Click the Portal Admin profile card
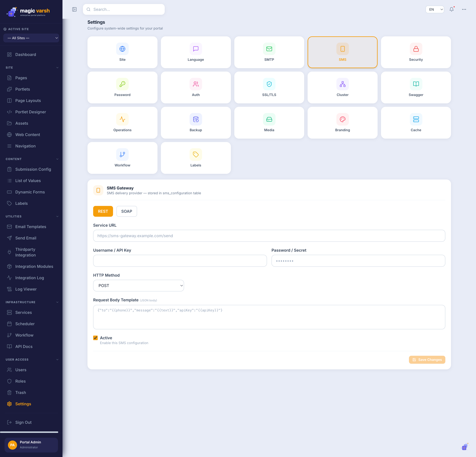This screenshot has height=457, width=476. tap(31, 445)
